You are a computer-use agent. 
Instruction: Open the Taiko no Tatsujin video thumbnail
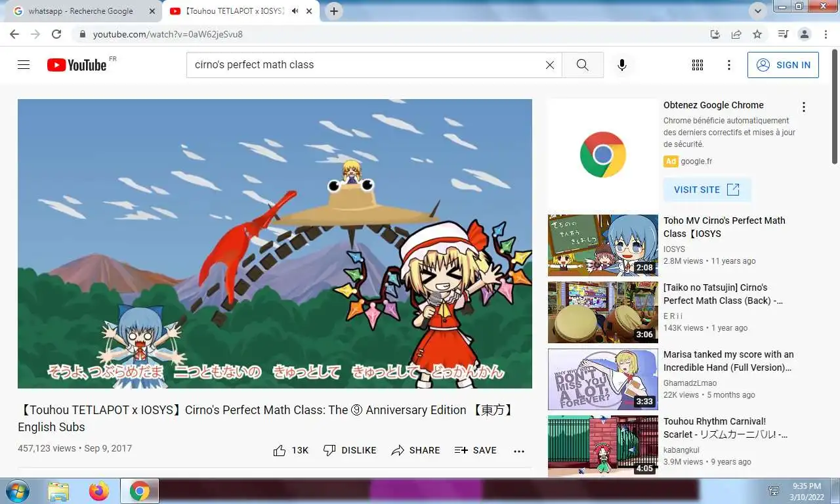(602, 312)
